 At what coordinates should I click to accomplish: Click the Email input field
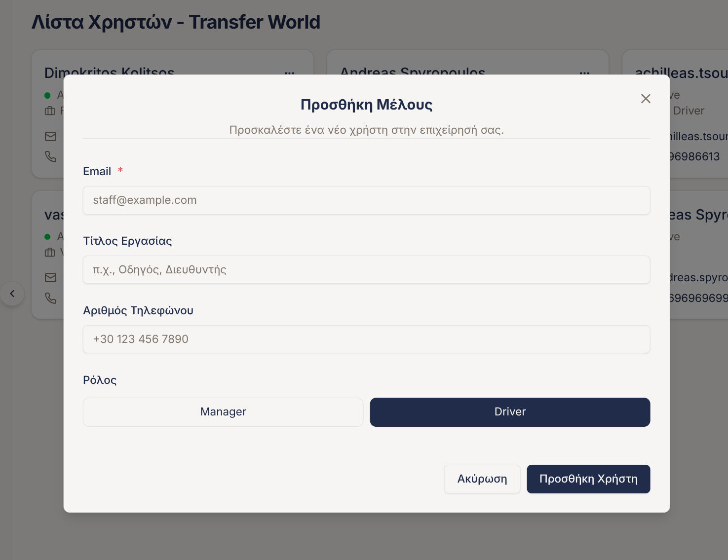pos(366,200)
